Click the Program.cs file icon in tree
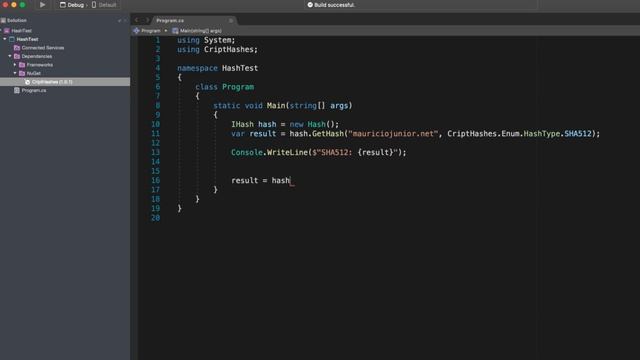This screenshot has height=360, width=640. pos(17,91)
